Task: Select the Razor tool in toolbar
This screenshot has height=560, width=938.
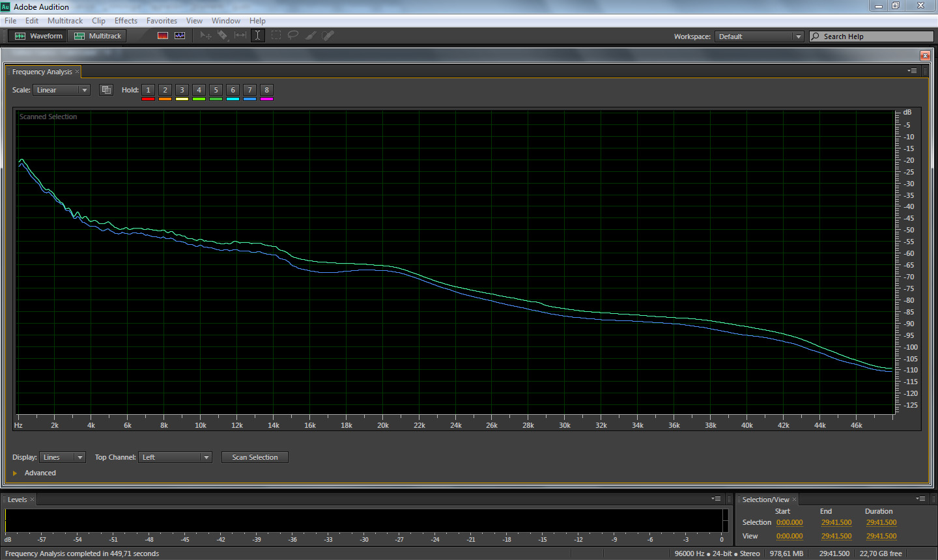Action: (223, 35)
